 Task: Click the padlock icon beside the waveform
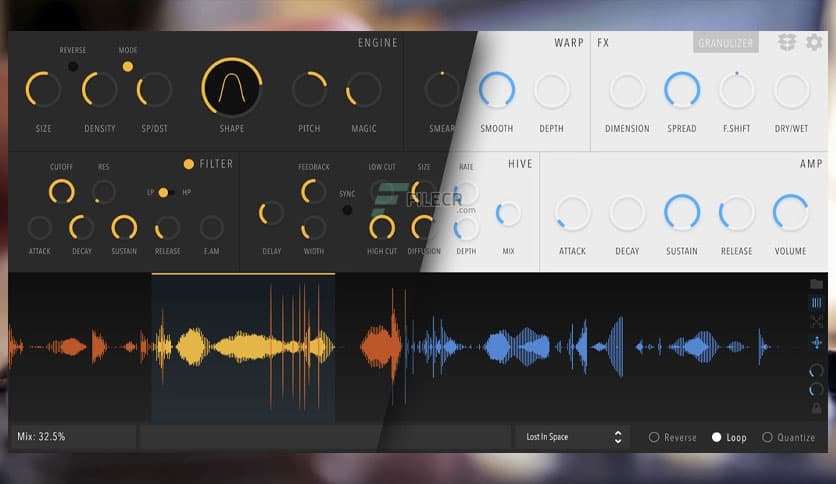click(816, 409)
